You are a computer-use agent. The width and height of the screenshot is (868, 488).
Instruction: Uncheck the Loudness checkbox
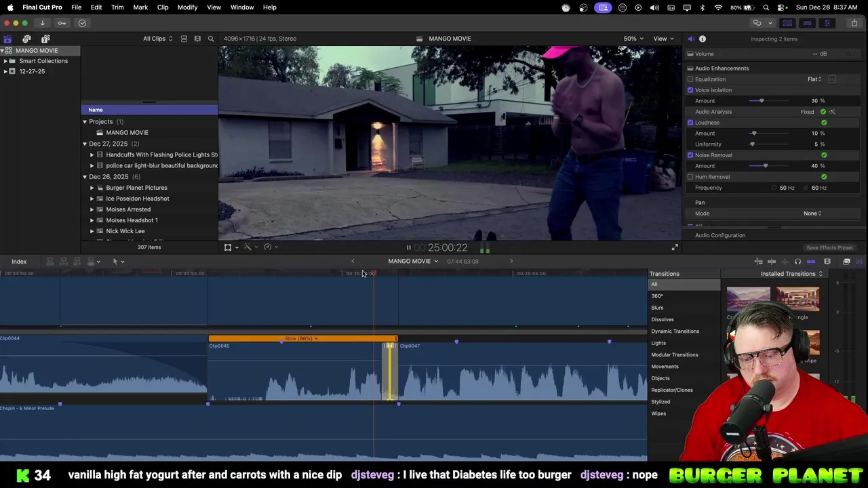pyautogui.click(x=690, y=123)
